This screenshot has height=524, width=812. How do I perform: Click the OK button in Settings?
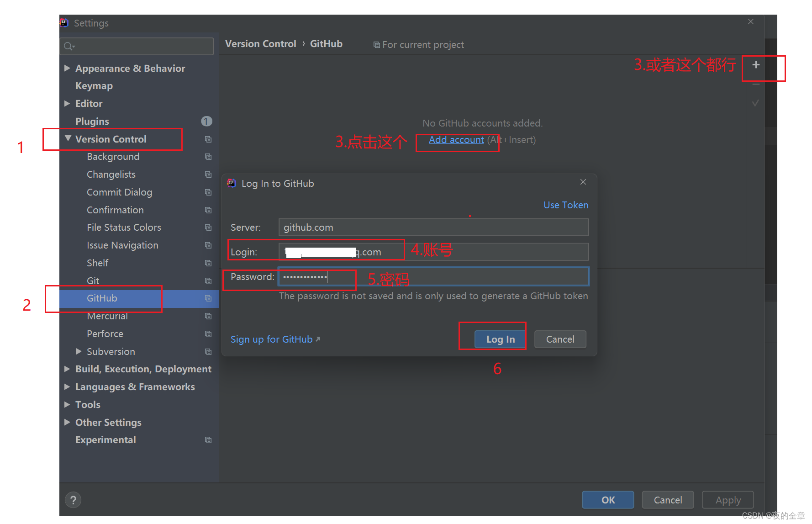pyautogui.click(x=608, y=500)
